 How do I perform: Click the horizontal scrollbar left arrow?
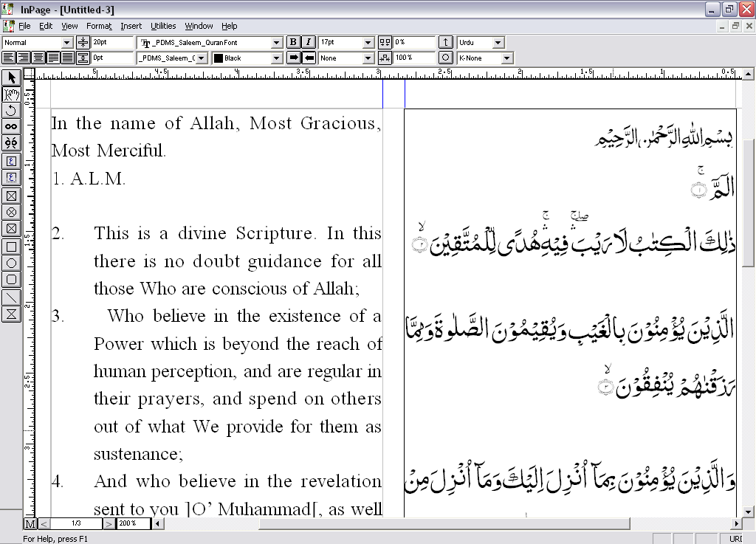click(x=158, y=524)
